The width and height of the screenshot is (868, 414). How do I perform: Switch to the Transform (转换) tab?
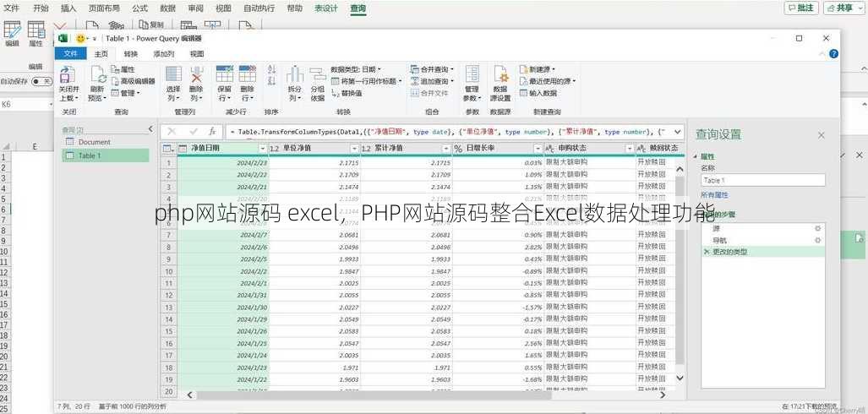(131, 54)
